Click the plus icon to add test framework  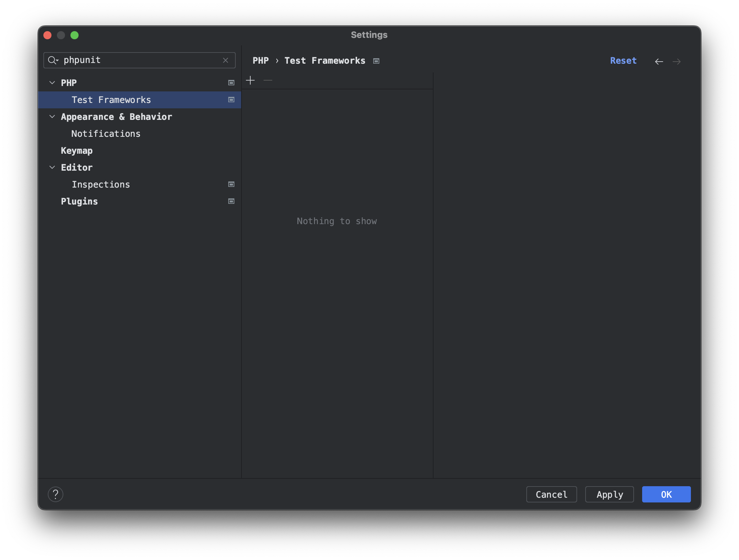[x=250, y=80]
